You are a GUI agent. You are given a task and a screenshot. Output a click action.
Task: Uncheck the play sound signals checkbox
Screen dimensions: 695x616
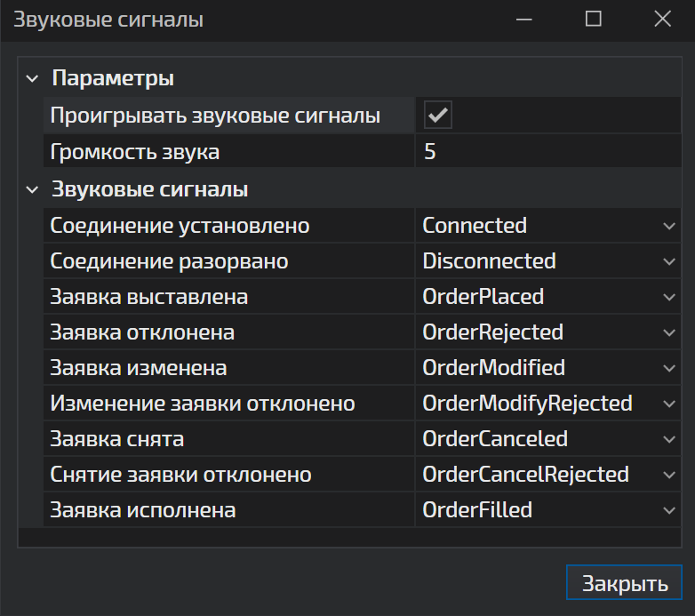[x=437, y=116]
